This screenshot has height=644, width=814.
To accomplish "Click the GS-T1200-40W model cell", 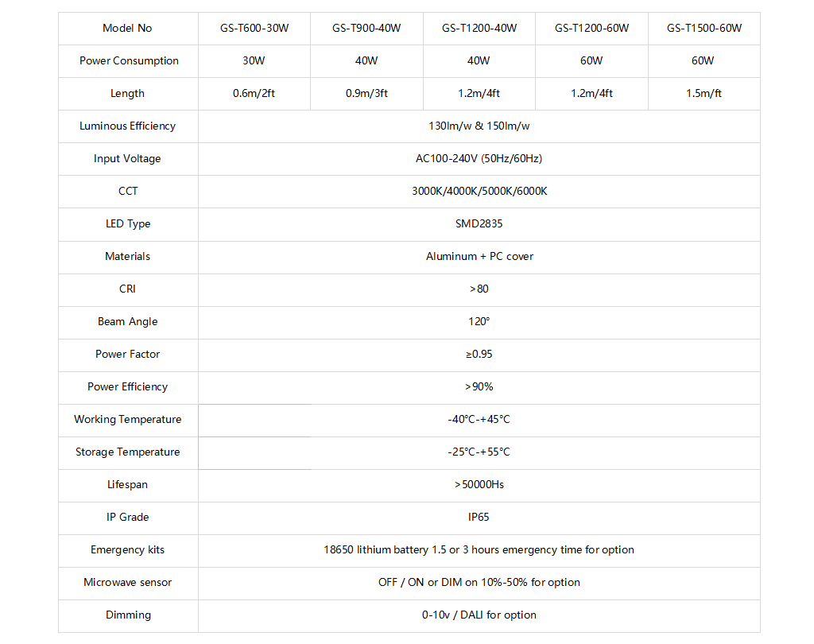I will [x=479, y=28].
